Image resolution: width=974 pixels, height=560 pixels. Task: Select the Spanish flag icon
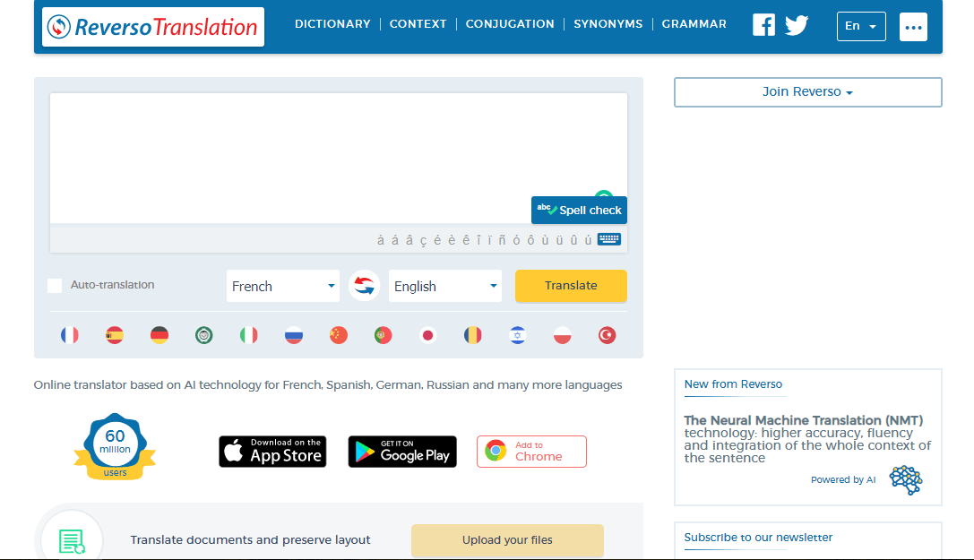point(115,335)
